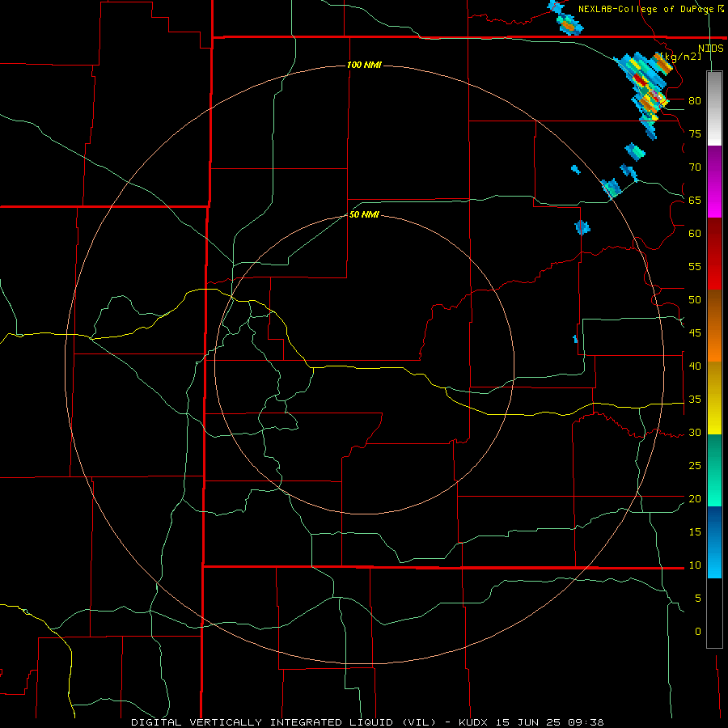This screenshot has width=728, height=728.
Task: Select the magenta-purple segment of the color scale
Action: click(x=714, y=181)
